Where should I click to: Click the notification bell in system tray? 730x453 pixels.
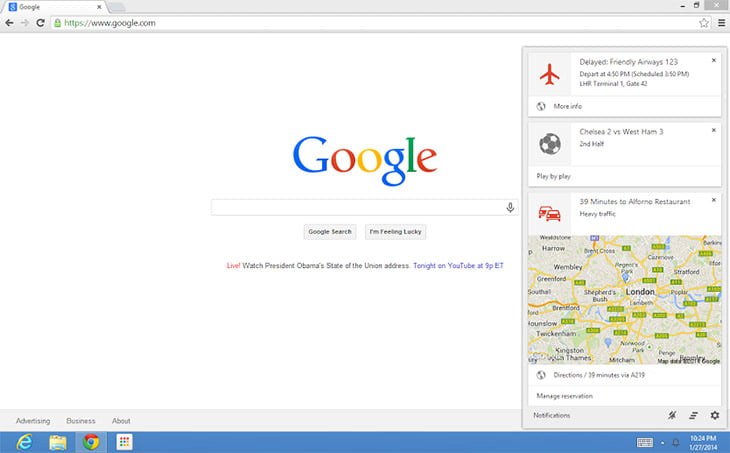click(x=676, y=443)
